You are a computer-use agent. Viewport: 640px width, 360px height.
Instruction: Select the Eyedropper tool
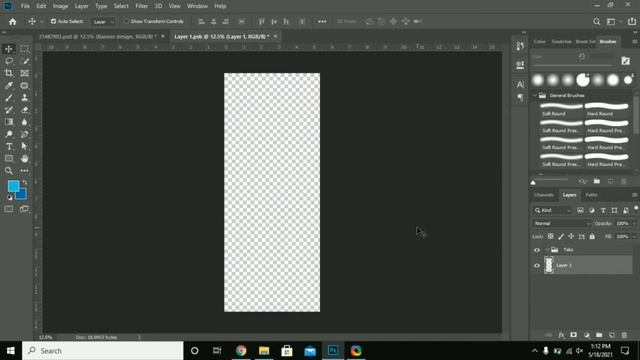point(9,86)
